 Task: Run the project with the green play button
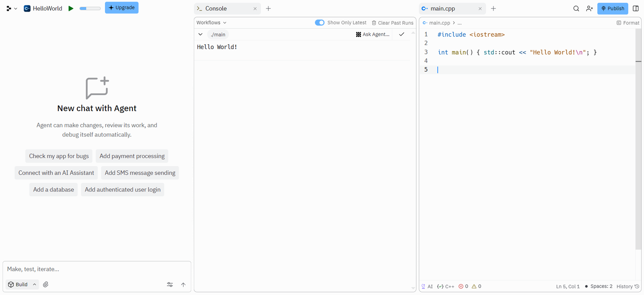pyautogui.click(x=71, y=8)
